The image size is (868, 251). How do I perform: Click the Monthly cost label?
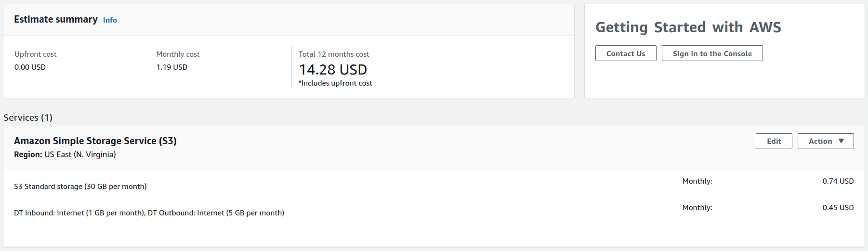click(x=178, y=54)
